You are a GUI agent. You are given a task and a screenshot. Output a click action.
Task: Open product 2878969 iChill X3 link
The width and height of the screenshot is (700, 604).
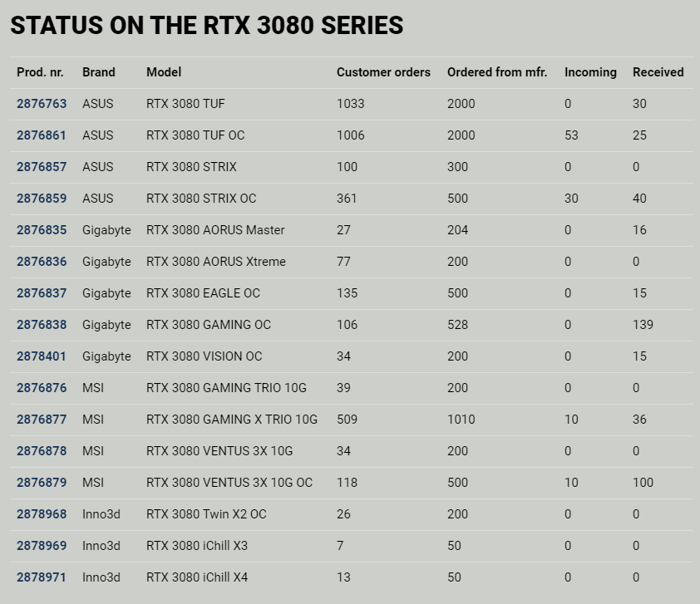tap(42, 546)
